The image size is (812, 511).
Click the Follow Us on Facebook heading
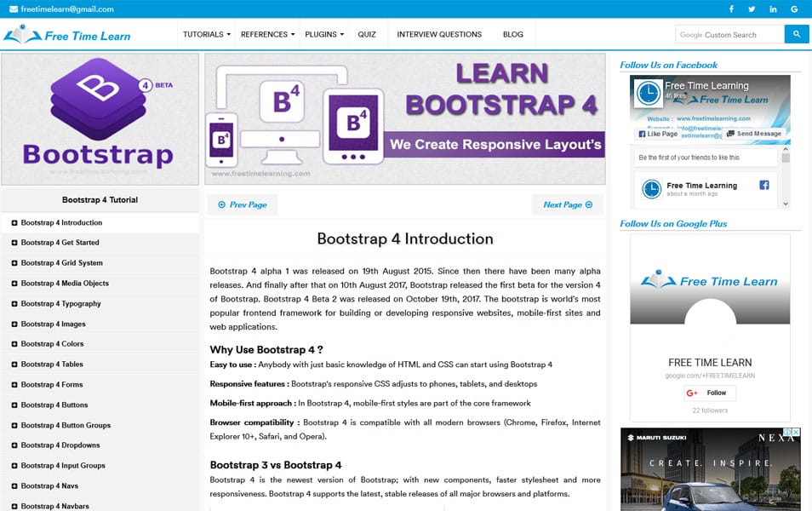tap(668, 66)
